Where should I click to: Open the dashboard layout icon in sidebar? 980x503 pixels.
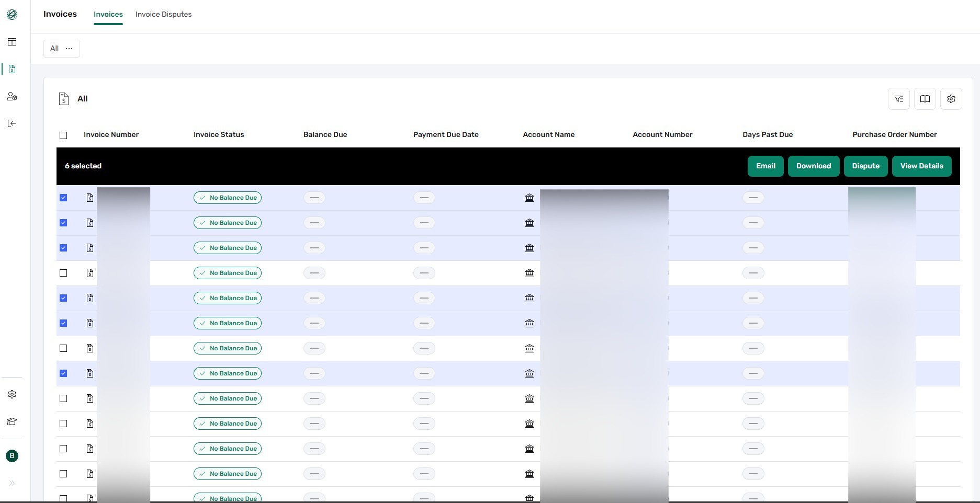(x=12, y=42)
